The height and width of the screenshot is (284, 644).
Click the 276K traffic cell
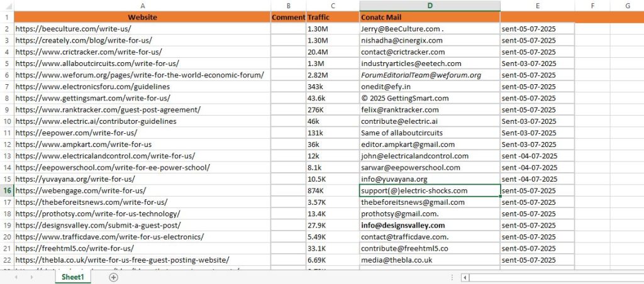(x=333, y=109)
